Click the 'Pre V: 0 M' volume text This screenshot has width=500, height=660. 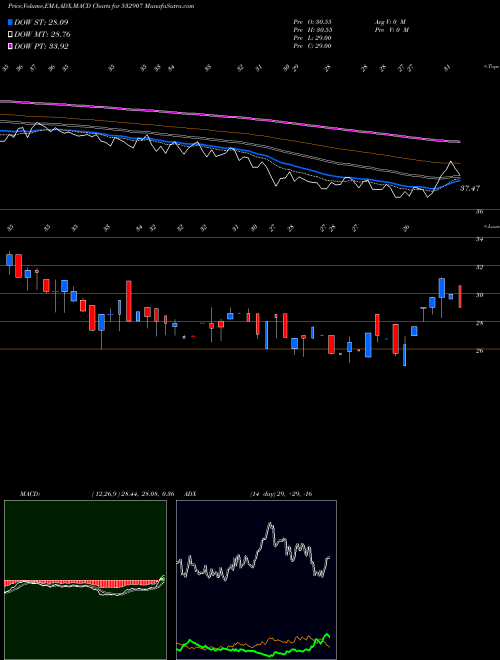(x=392, y=30)
